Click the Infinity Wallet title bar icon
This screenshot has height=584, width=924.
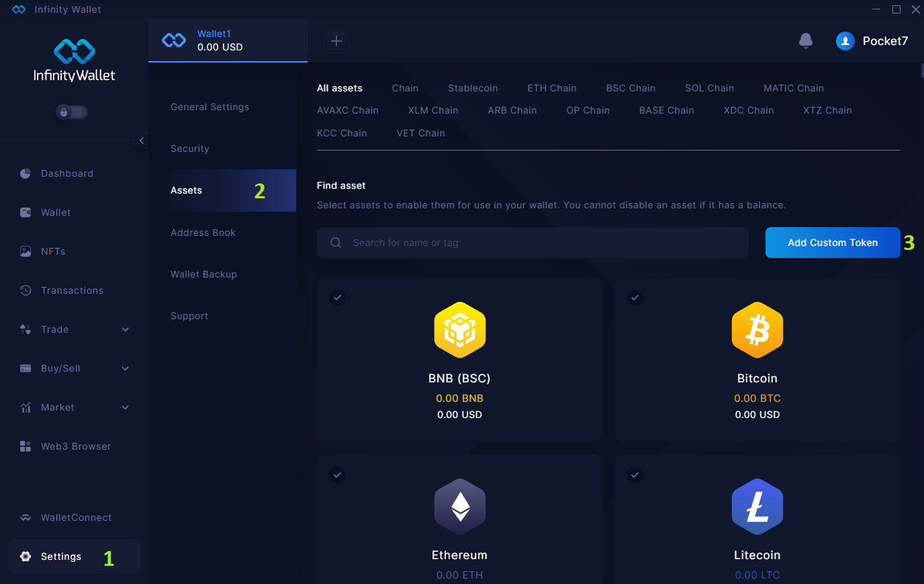click(x=19, y=9)
